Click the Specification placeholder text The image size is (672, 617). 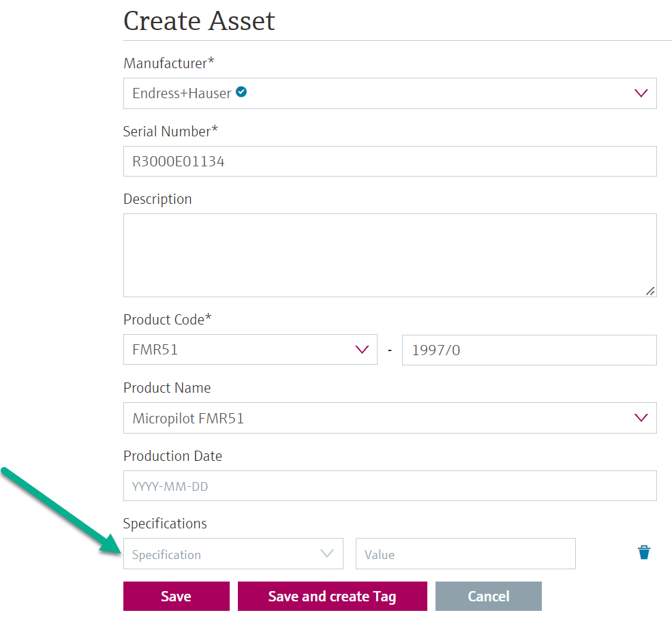167,555
